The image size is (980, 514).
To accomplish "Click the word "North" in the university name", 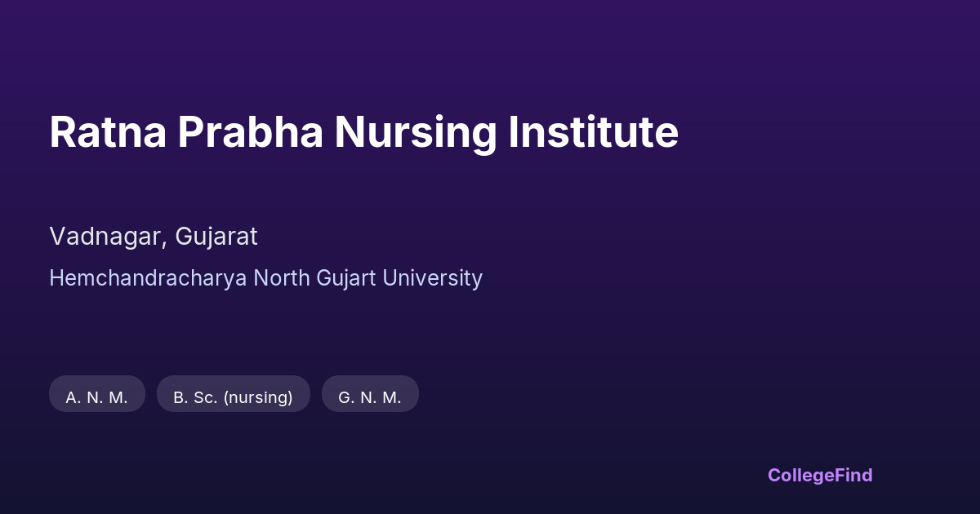I will [280, 278].
